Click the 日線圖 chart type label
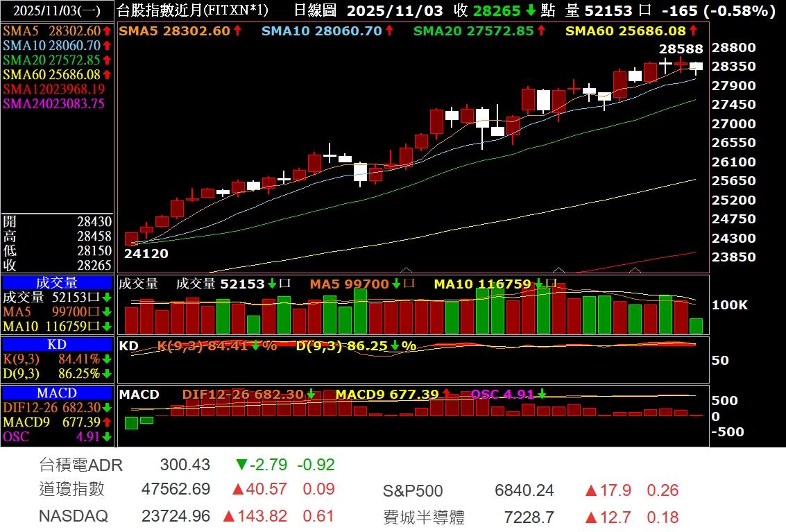 pos(315,10)
